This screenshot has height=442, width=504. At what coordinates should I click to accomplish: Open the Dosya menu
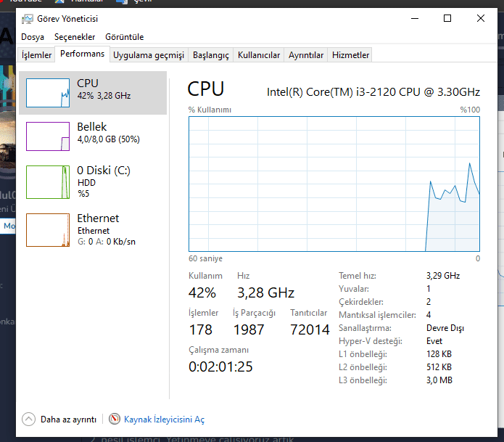pos(33,37)
